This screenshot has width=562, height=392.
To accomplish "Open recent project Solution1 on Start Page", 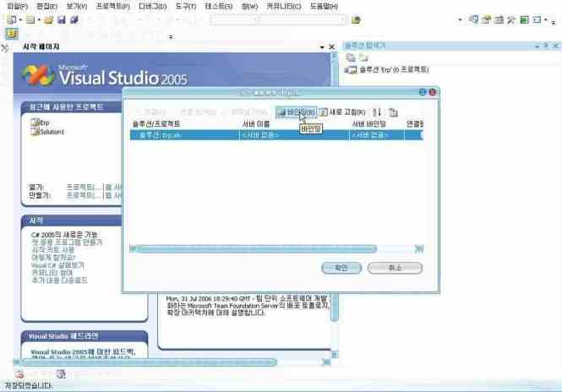I will click(x=47, y=132).
